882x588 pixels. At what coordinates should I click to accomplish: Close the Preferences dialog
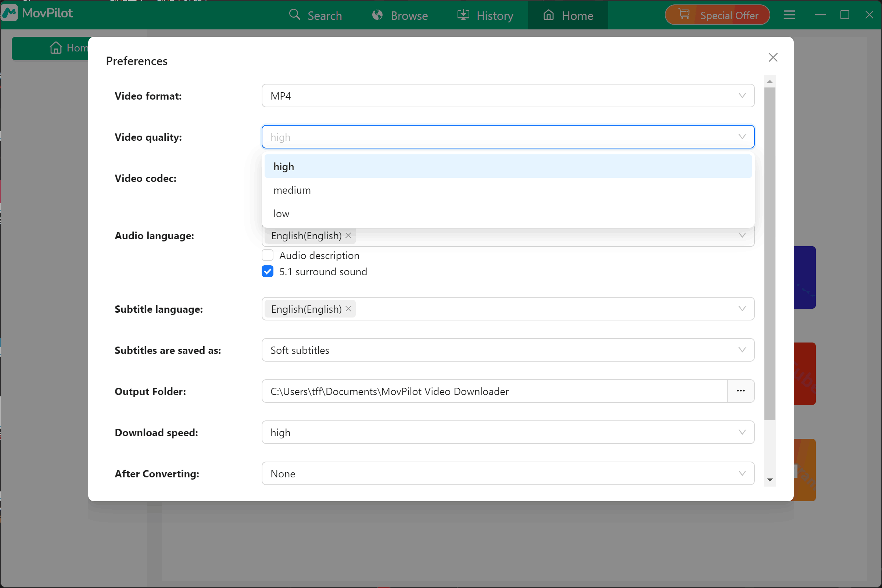click(773, 57)
